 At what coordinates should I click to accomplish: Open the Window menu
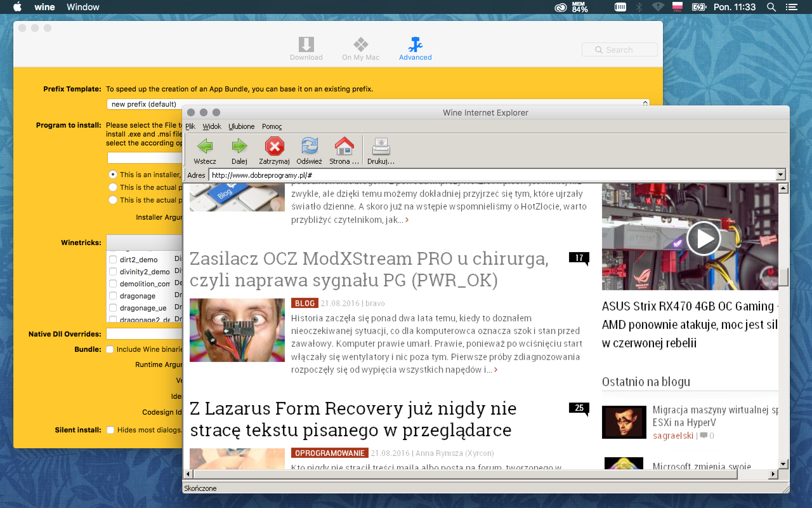83,7
